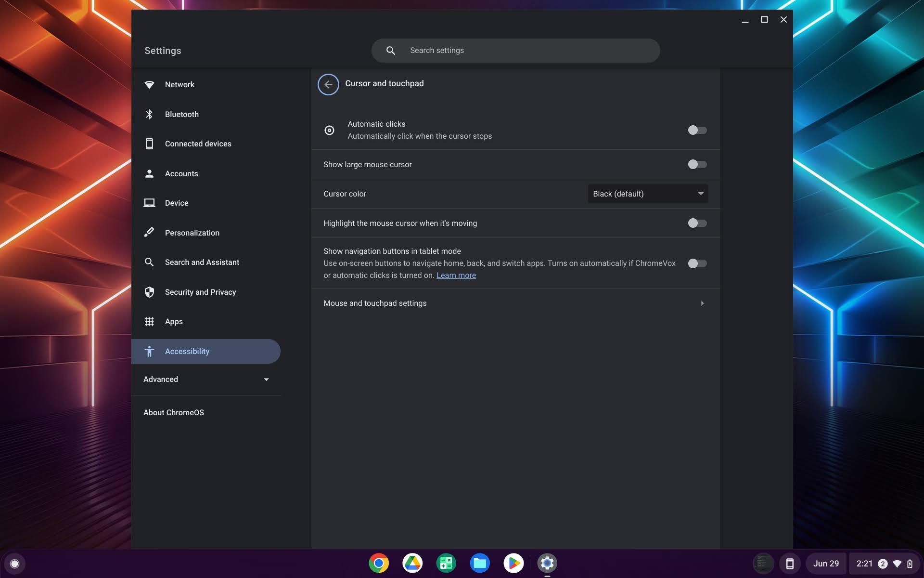Toggle Automatic clicks on/off
The width and height of the screenshot is (924, 578).
pyautogui.click(x=697, y=130)
